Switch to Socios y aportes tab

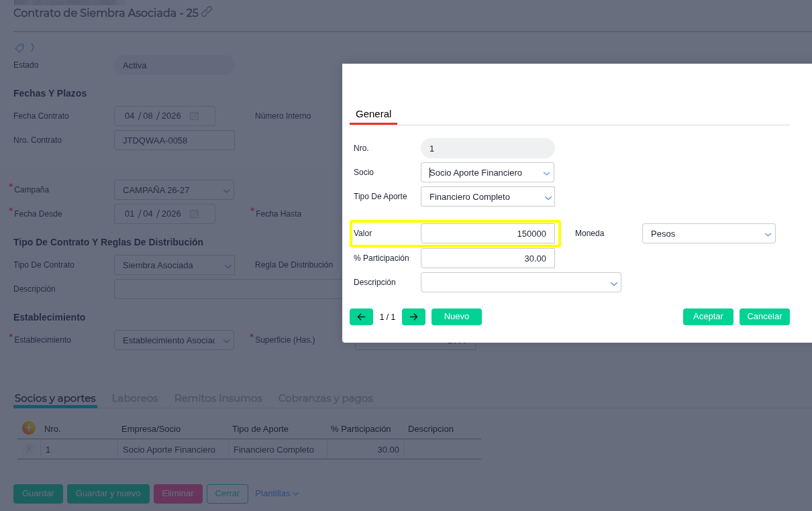[x=55, y=398]
